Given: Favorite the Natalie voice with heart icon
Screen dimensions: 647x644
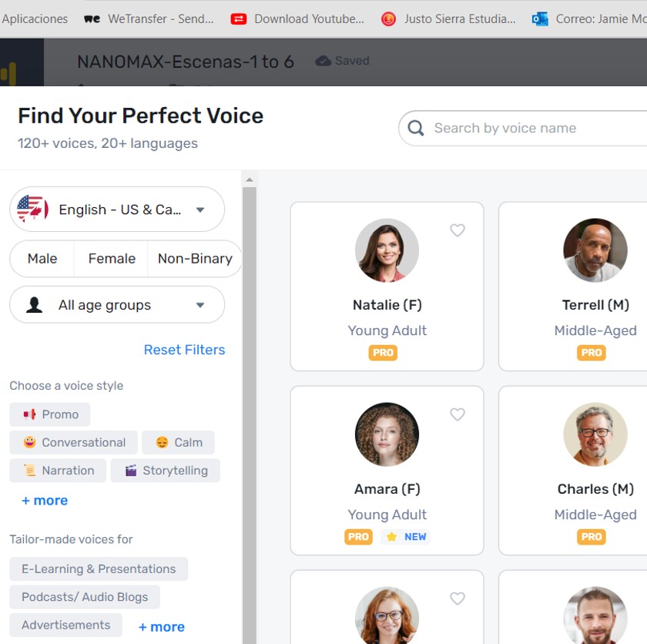Looking at the screenshot, I should (458, 230).
